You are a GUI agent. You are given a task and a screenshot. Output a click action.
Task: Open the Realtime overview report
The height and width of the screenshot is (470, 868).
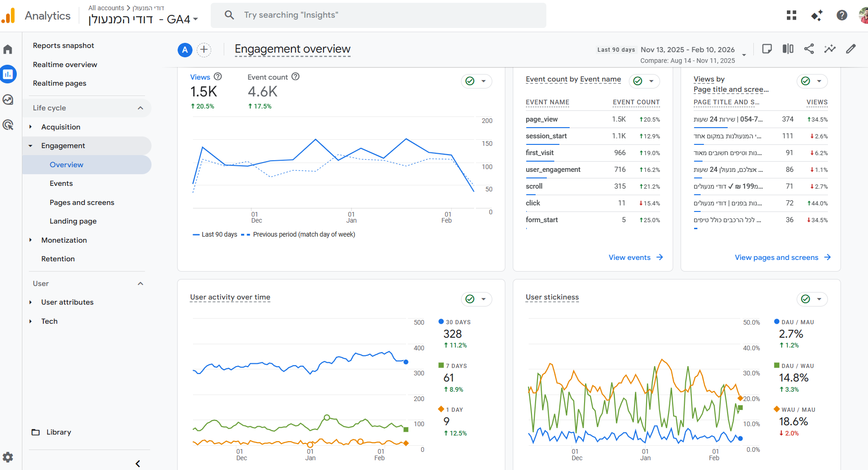coord(65,65)
